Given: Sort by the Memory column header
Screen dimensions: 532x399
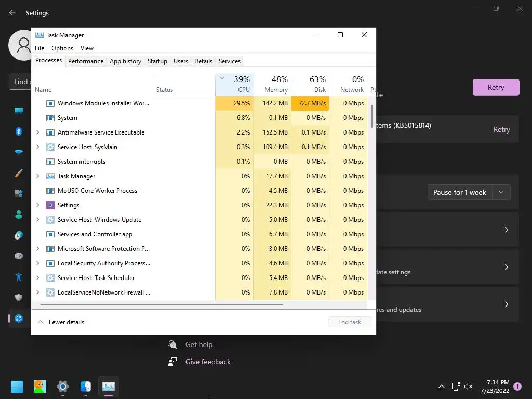Looking at the screenshot, I should tap(272, 85).
